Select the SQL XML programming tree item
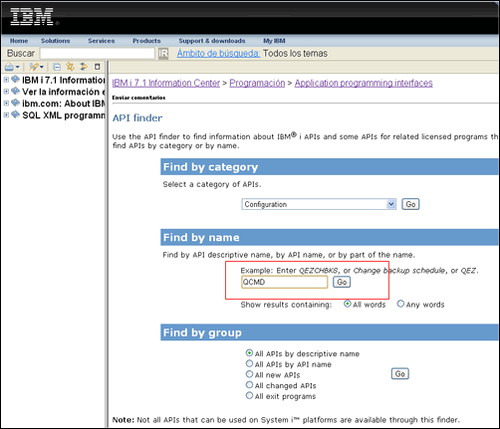The image size is (500, 429). point(64,115)
